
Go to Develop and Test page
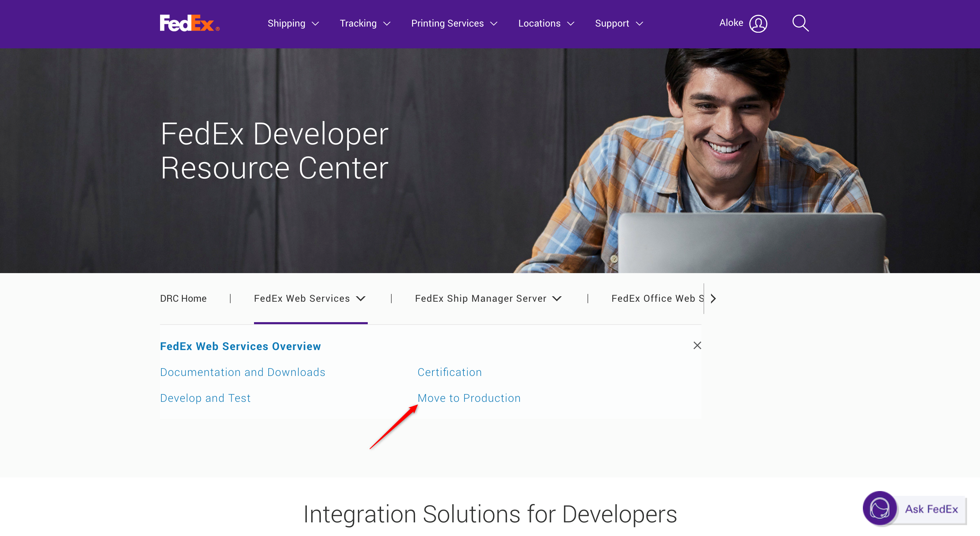[x=205, y=398]
